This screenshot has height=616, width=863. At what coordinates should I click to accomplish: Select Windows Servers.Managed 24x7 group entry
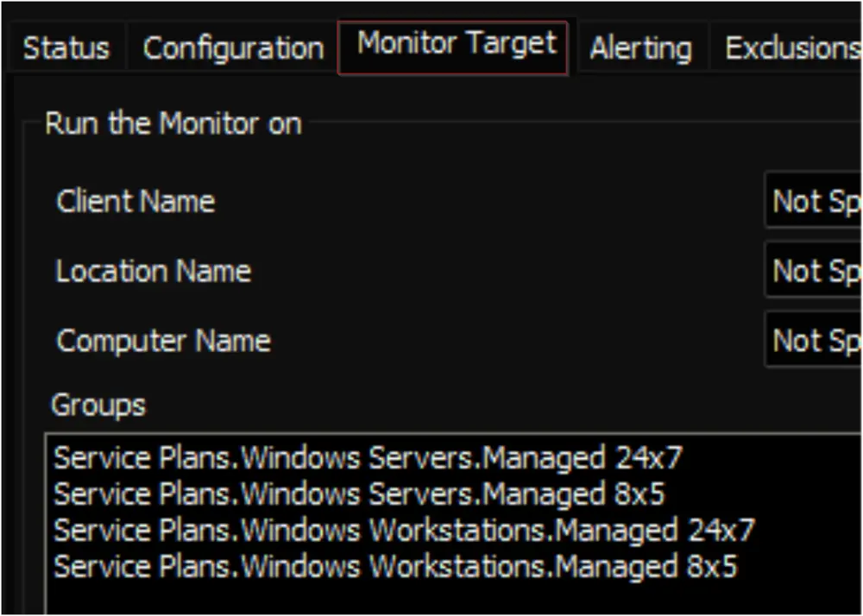tap(368, 457)
